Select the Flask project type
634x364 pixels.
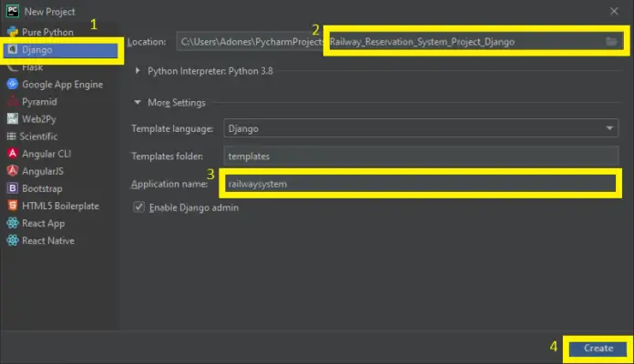point(32,66)
